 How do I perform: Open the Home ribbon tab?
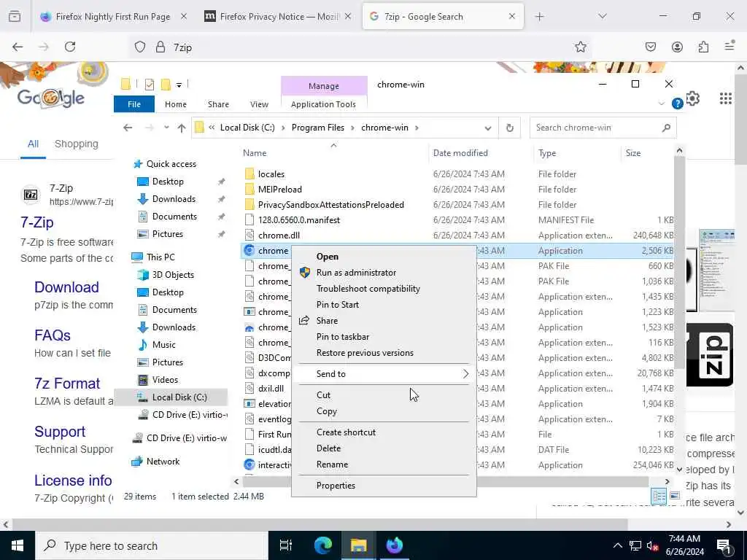(176, 104)
